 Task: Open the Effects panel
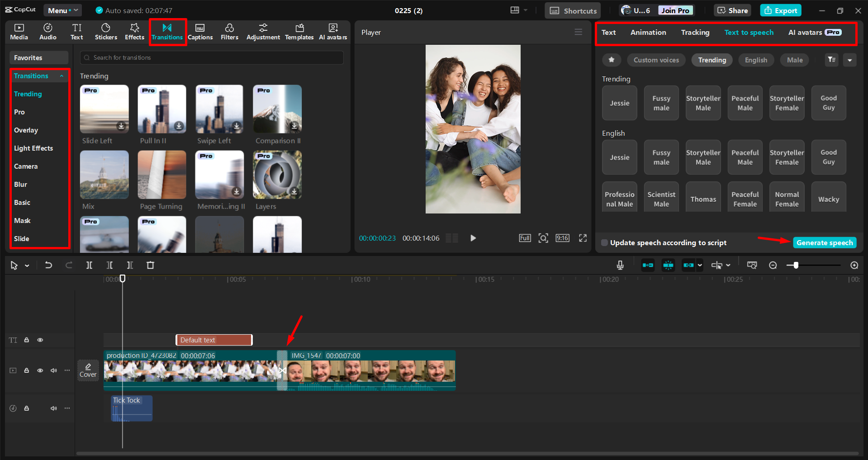(x=134, y=32)
